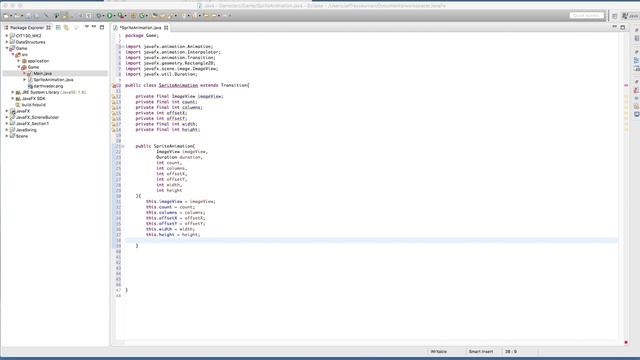Close the SpriteAnimation.java editor tab
Image resolution: width=640 pixels, height=360 pixels.
[x=166, y=27]
